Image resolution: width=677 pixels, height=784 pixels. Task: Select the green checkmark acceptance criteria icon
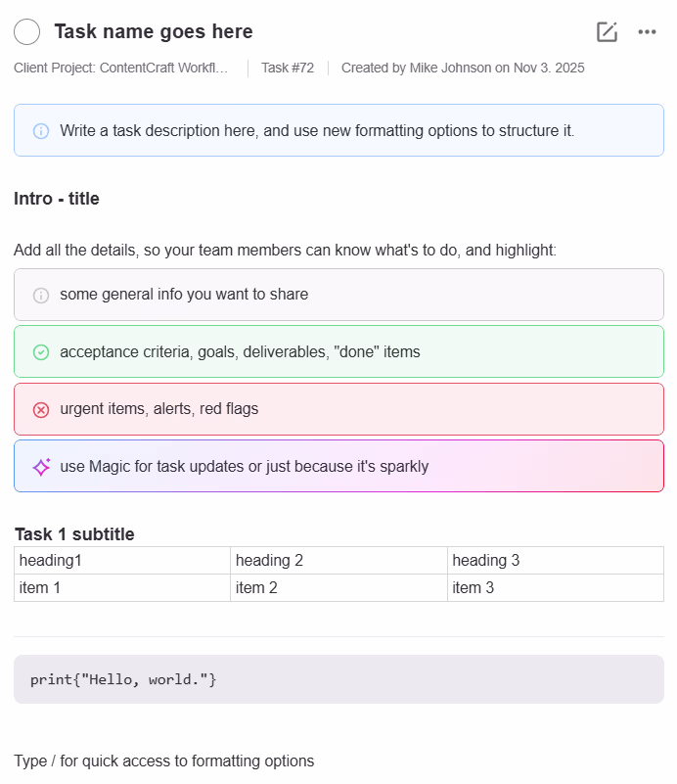click(40, 351)
